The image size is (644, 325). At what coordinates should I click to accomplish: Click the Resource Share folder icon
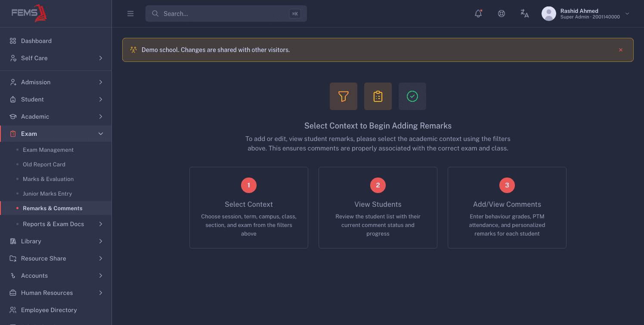(13, 258)
